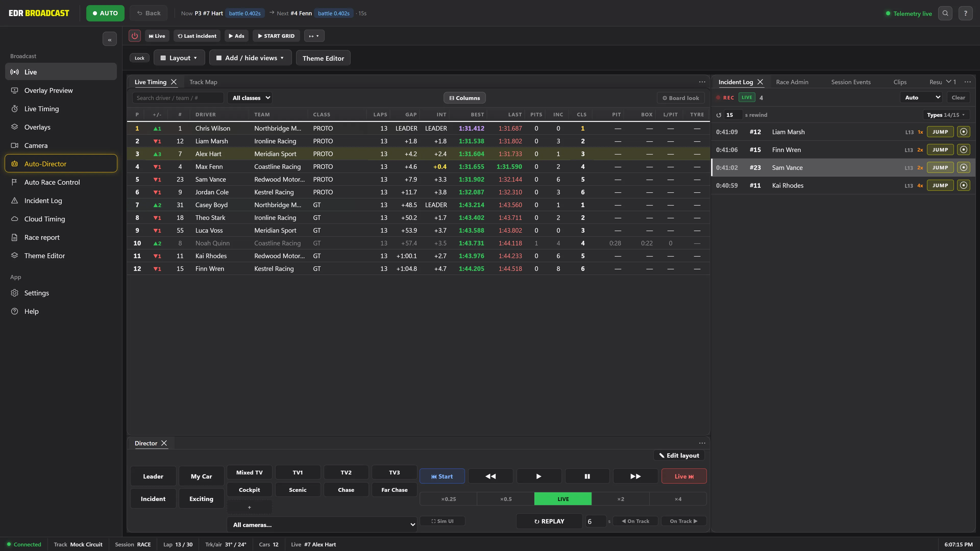The image size is (980, 551).
Task: Open the arrow dropdown next to START GRID
Action: (x=314, y=36)
